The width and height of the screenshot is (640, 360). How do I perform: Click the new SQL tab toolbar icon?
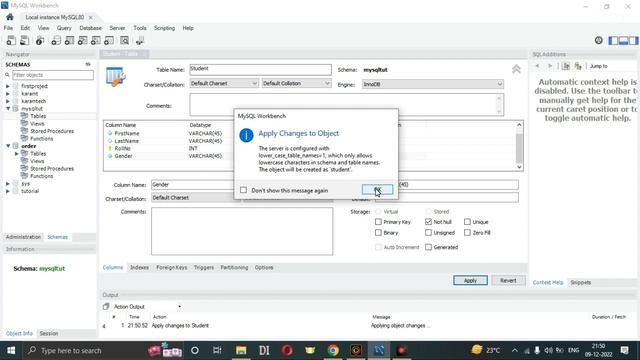pos(11,40)
